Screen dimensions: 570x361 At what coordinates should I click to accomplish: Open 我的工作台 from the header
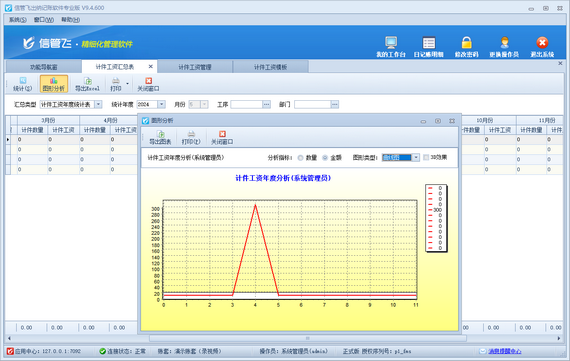click(391, 47)
